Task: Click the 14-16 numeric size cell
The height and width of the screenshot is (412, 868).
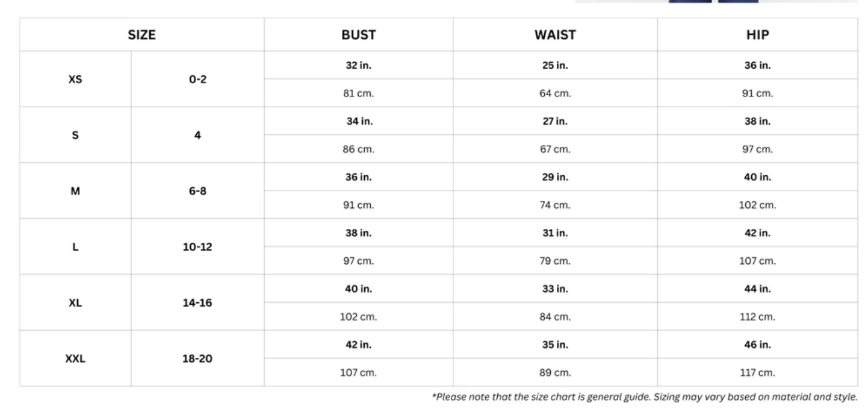Action: 197,302
